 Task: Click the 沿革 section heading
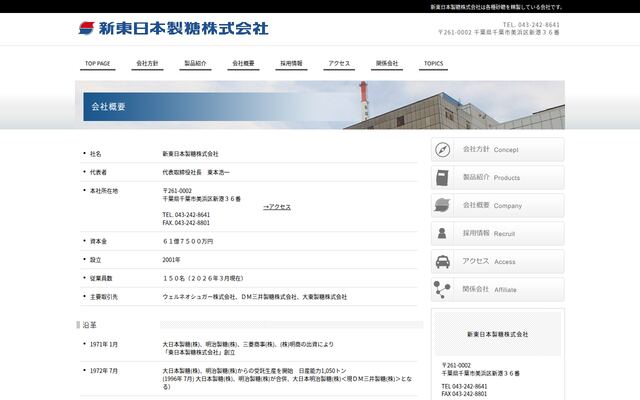89,325
